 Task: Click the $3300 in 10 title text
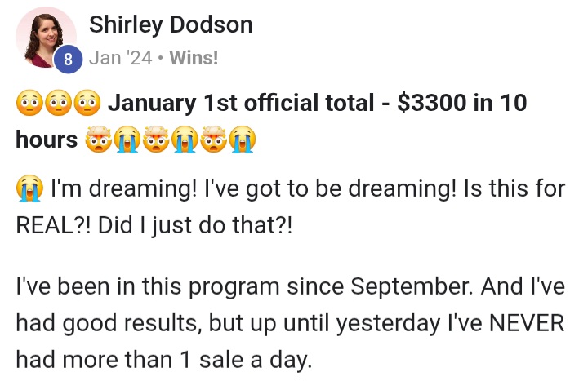pyautogui.click(x=462, y=103)
